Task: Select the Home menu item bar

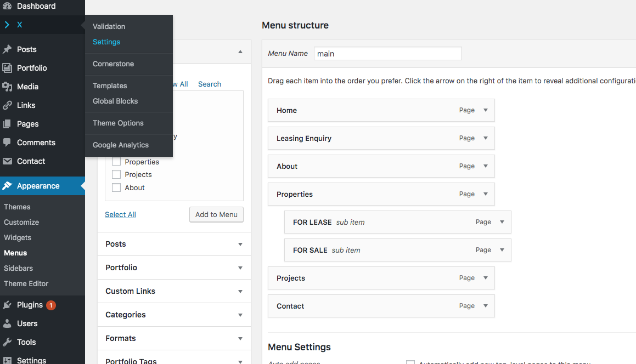Action: tap(381, 110)
